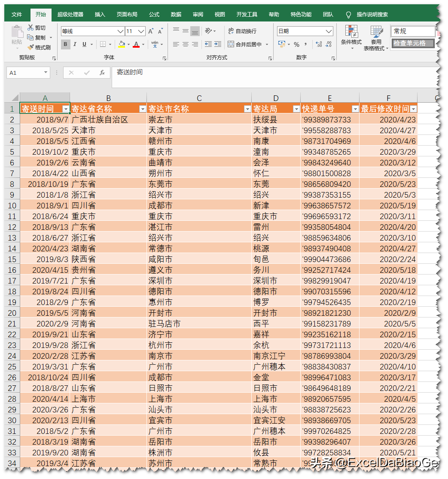Screen dimensions: 448x479
Task: Open the number format dropdown 日期
Action: coord(329,31)
